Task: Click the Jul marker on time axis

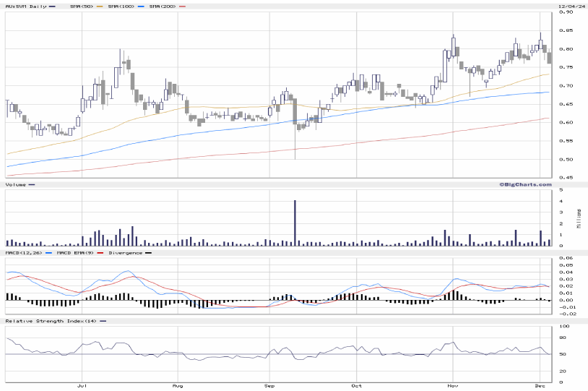Action: (82, 387)
